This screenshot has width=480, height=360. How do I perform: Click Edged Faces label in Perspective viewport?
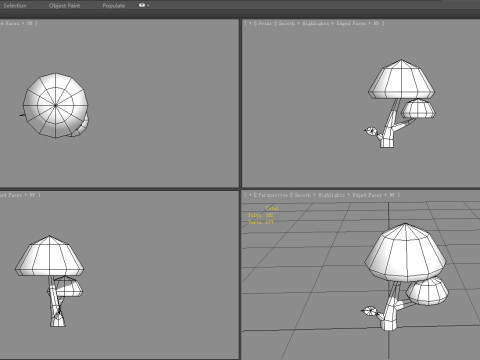tap(367, 195)
